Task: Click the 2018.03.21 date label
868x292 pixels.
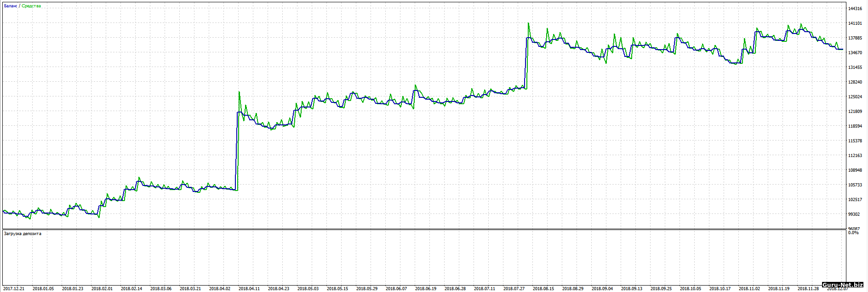Action: click(190, 289)
